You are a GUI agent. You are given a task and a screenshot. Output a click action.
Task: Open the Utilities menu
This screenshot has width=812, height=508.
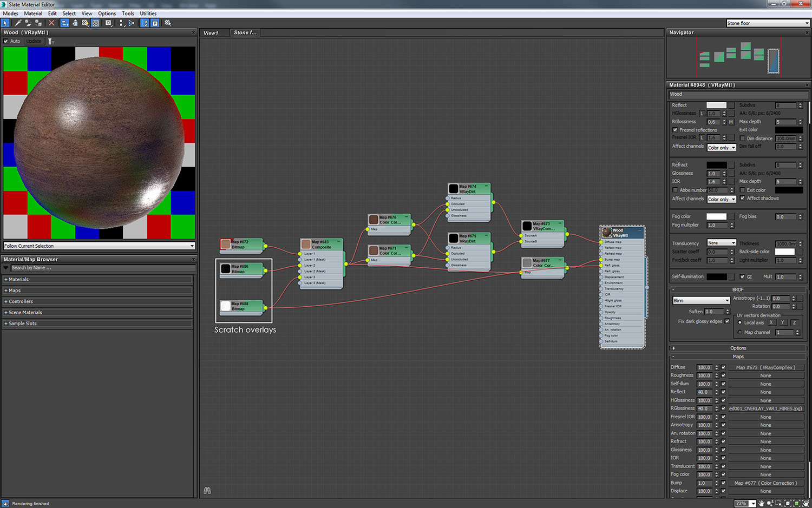point(148,14)
